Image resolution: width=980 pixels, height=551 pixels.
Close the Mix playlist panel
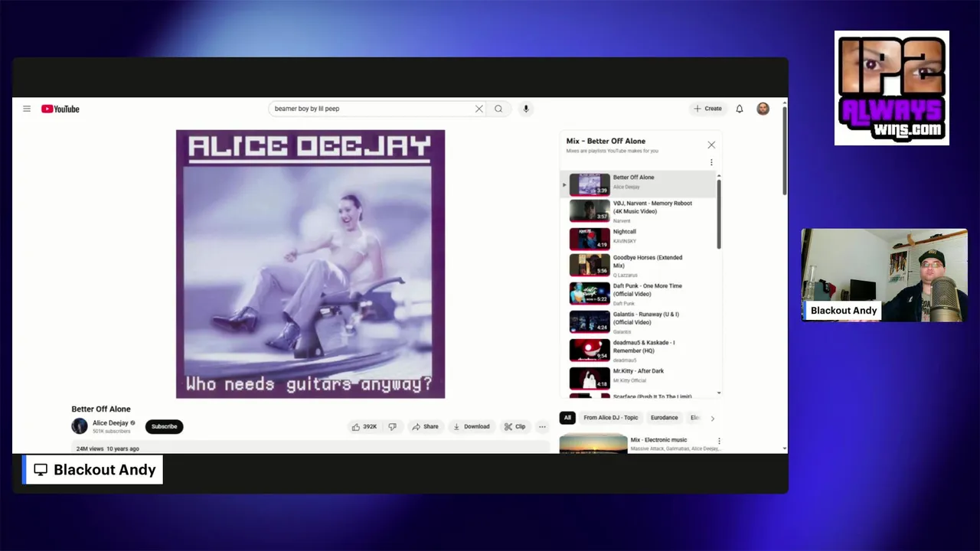(x=711, y=145)
